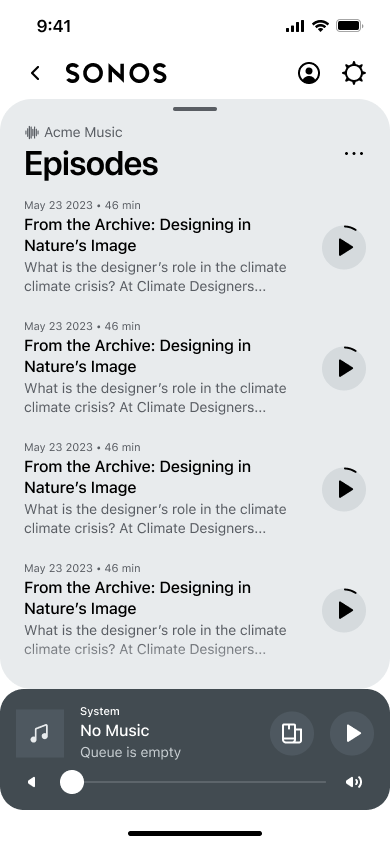Open the first episode title
390x844 pixels.
[137, 235]
